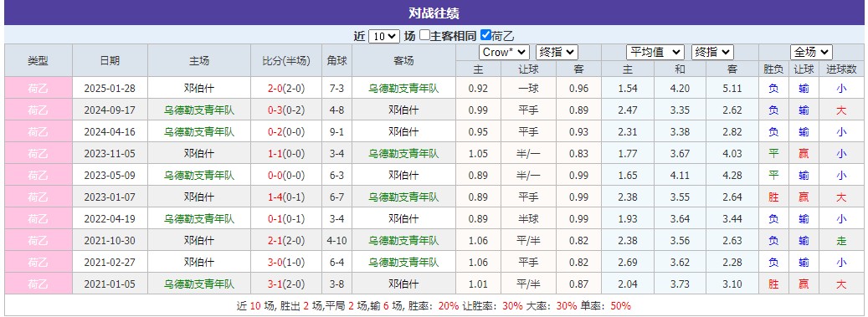Open the 终指 dropdown beside Crow*
Image resolution: width=868 pixels, height=317 pixels.
[x=557, y=52]
